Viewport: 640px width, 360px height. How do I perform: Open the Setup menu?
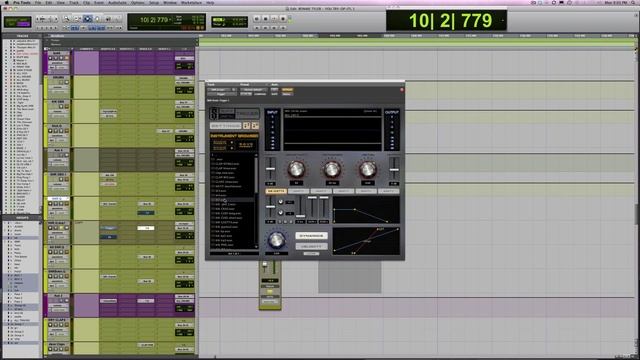pos(154,2)
